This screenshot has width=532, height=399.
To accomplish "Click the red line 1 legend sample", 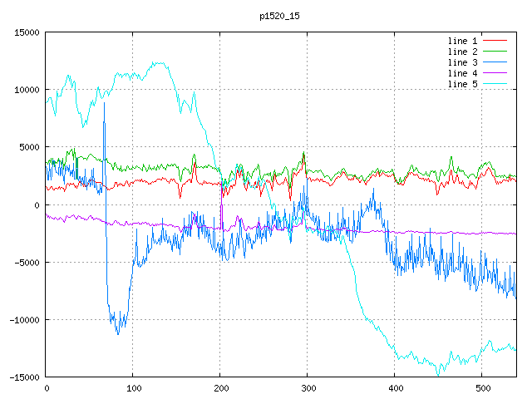I will (x=495, y=41).
